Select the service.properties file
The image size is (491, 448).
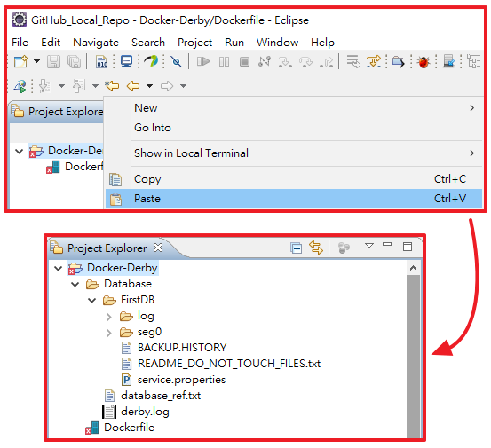pos(181,380)
